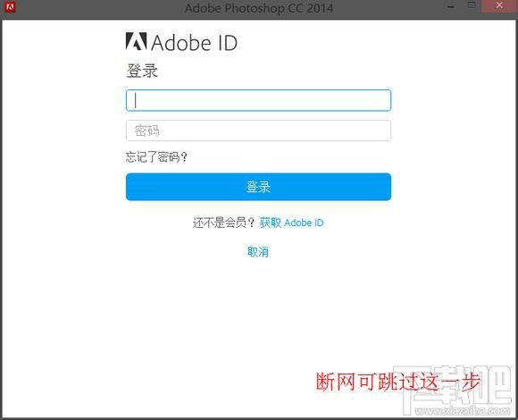This screenshot has height=420, width=518.
Task: Open the 忘记了密码? link
Action: click(156, 157)
